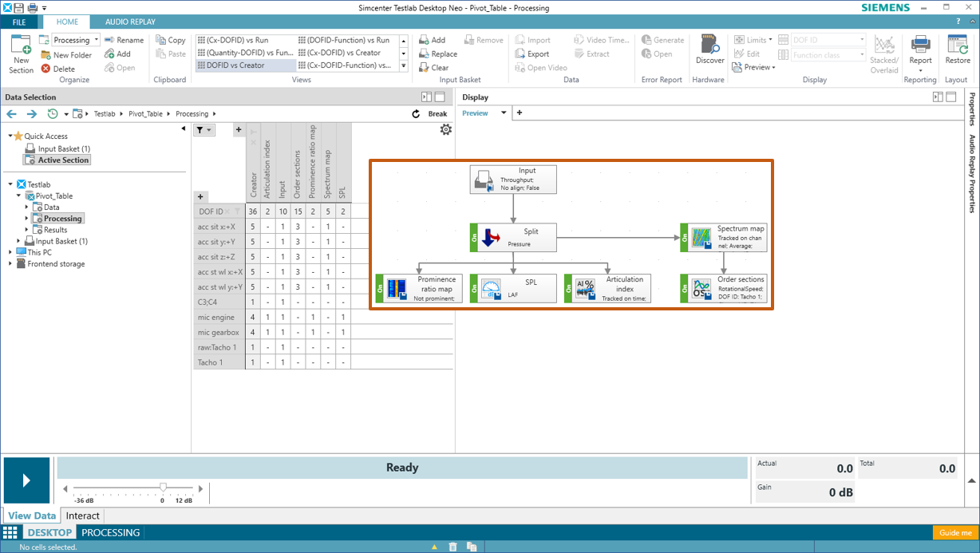Select the Active Section item
The height and width of the screenshot is (553, 980).
[63, 160]
